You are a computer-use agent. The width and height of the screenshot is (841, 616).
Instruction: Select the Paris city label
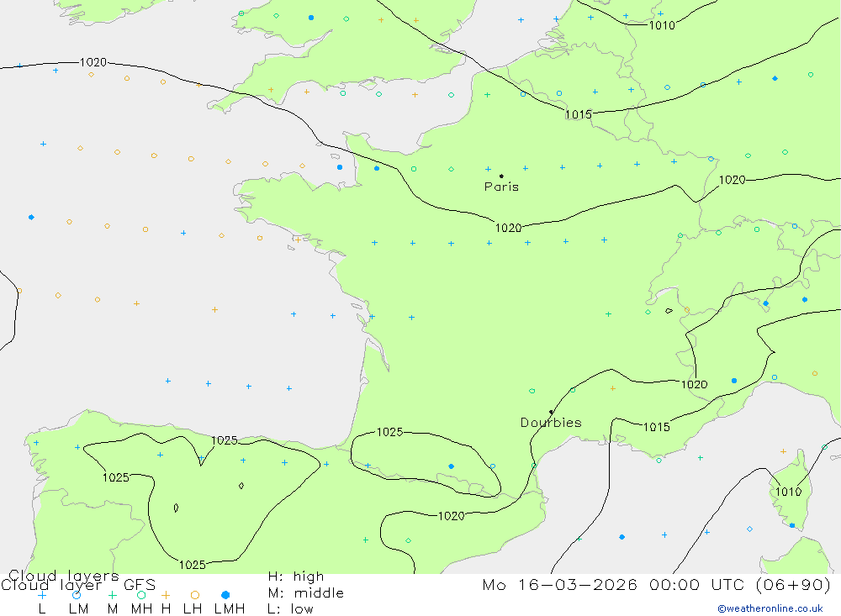pos(501,187)
